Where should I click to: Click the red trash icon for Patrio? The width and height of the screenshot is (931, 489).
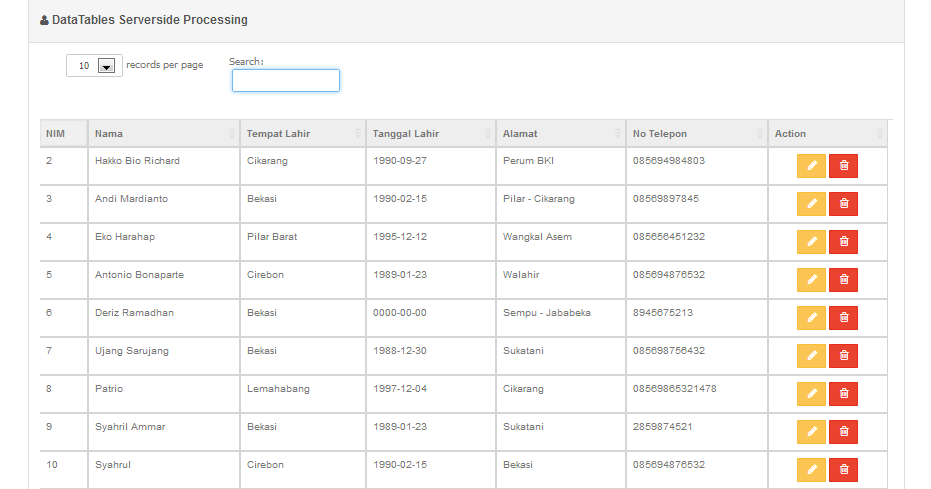pos(843,393)
